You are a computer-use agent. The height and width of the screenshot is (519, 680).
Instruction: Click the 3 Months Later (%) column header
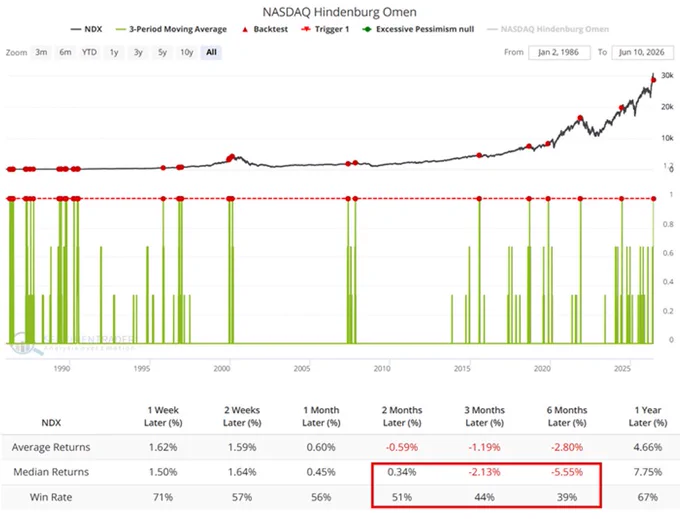click(484, 416)
